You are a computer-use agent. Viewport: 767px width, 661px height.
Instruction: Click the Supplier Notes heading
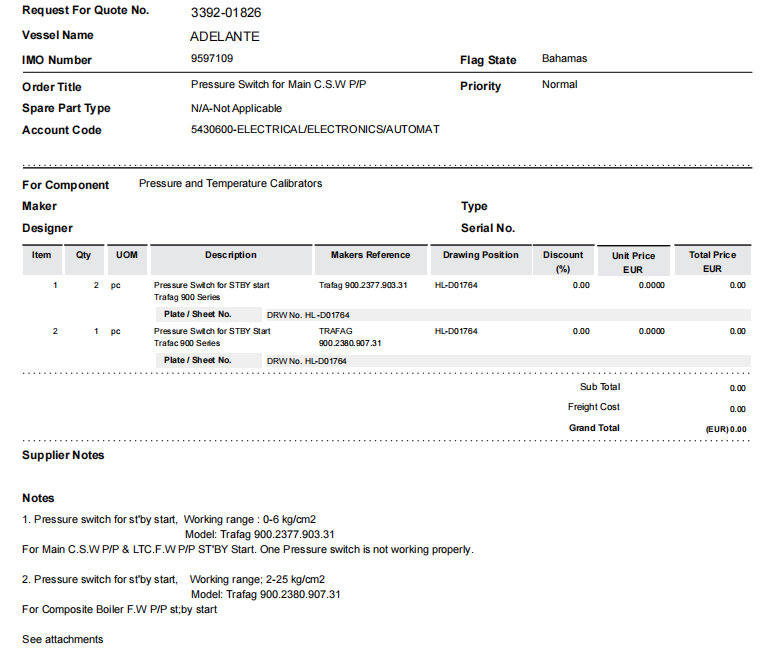[x=63, y=456]
